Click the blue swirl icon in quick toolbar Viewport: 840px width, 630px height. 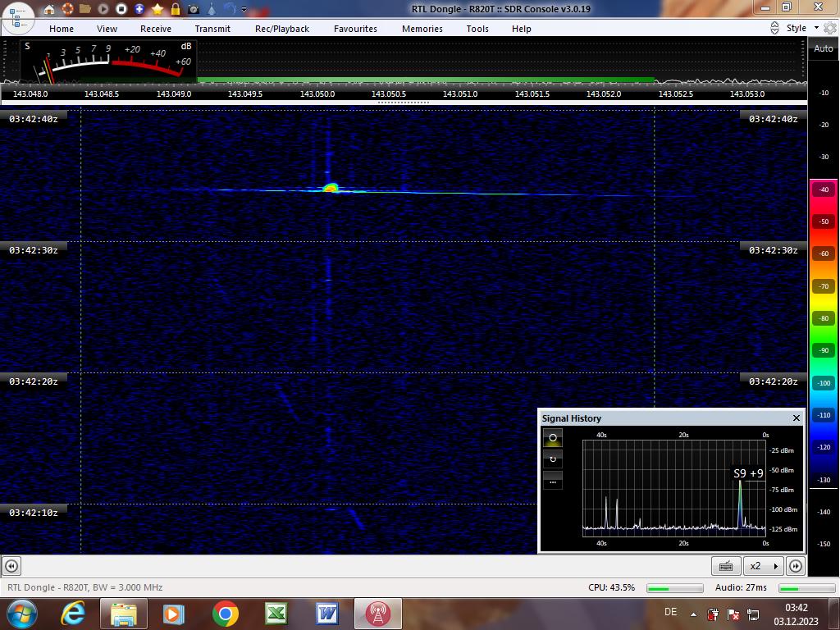click(x=230, y=8)
